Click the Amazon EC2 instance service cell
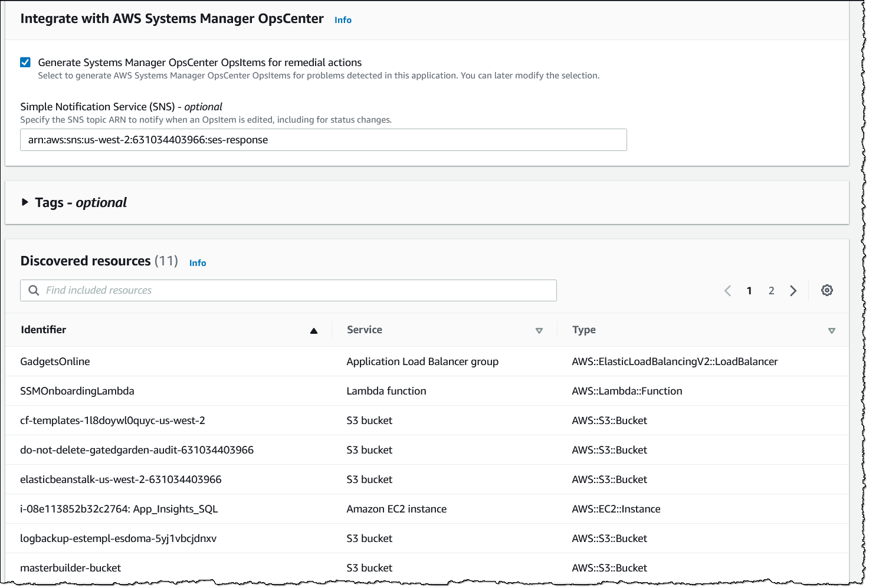This screenshot has height=588, width=869. point(396,509)
